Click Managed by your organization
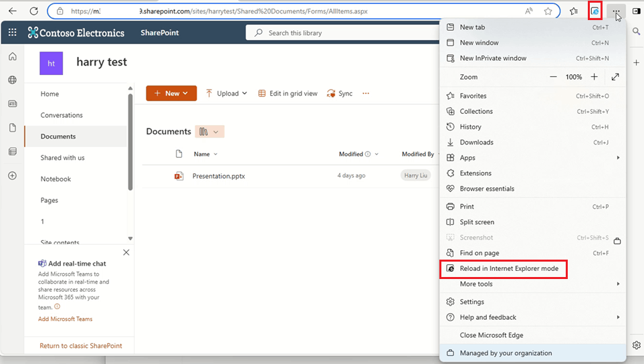 [x=533, y=353]
